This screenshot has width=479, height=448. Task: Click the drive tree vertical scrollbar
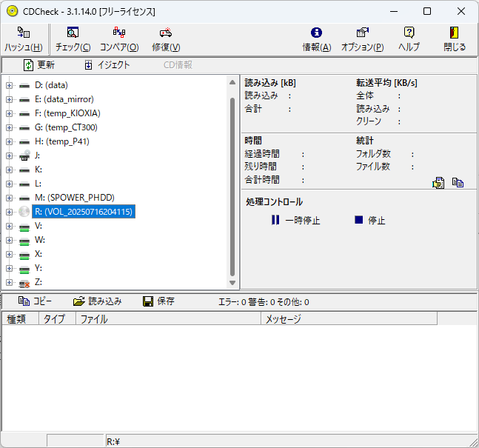pyautogui.click(x=232, y=185)
